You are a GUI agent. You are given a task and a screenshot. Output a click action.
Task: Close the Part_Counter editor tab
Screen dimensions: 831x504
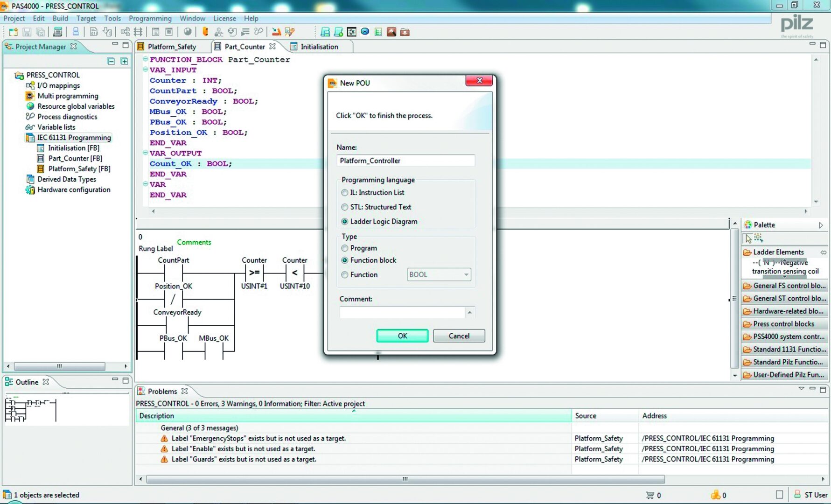tap(272, 46)
